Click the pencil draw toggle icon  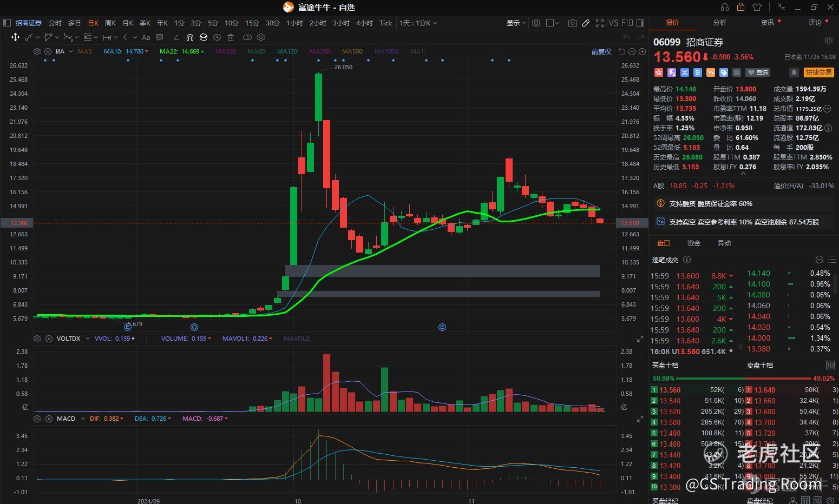[586, 23]
